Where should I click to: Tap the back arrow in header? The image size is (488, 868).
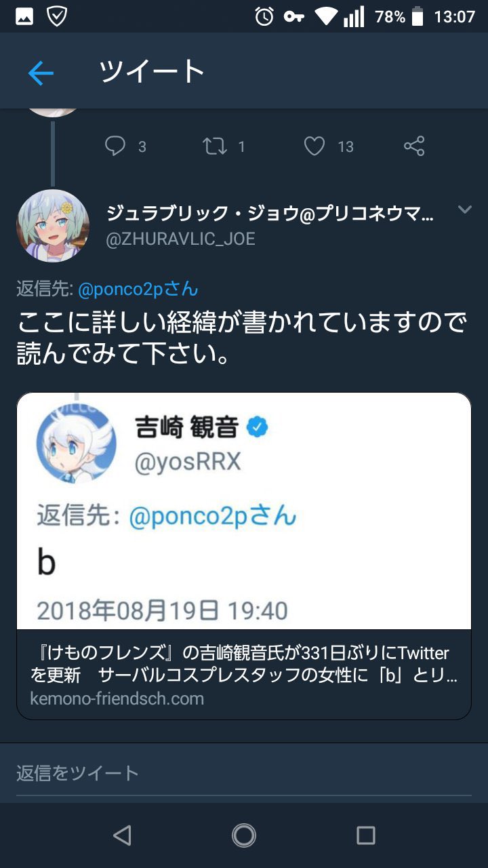(41, 73)
